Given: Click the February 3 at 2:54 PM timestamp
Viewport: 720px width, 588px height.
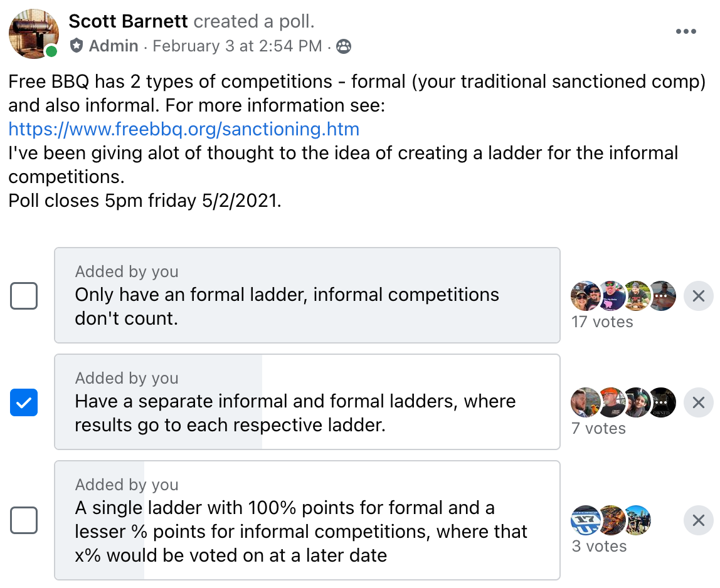Looking at the screenshot, I should pos(237,46).
